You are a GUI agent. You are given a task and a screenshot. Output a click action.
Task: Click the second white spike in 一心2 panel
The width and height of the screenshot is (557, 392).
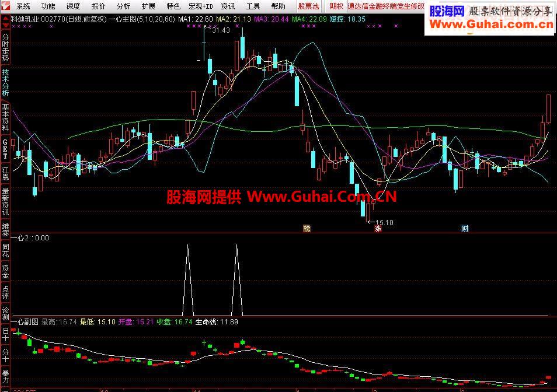pyautogui.click(x=237, y=280)
